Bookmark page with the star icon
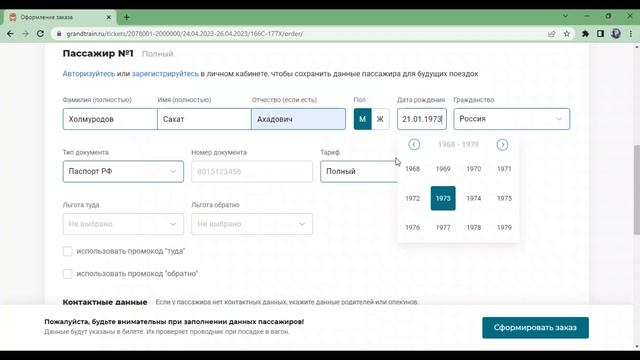The image size is (640, 360). (567, 34)
